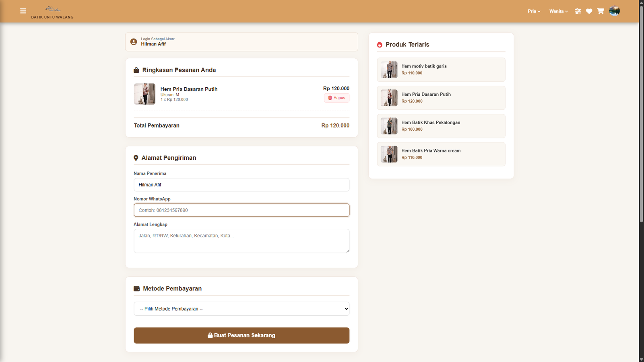Click the fire icon beside Produk Terlaris
This screenshot has width=644, height=362.
pos(380,45)
